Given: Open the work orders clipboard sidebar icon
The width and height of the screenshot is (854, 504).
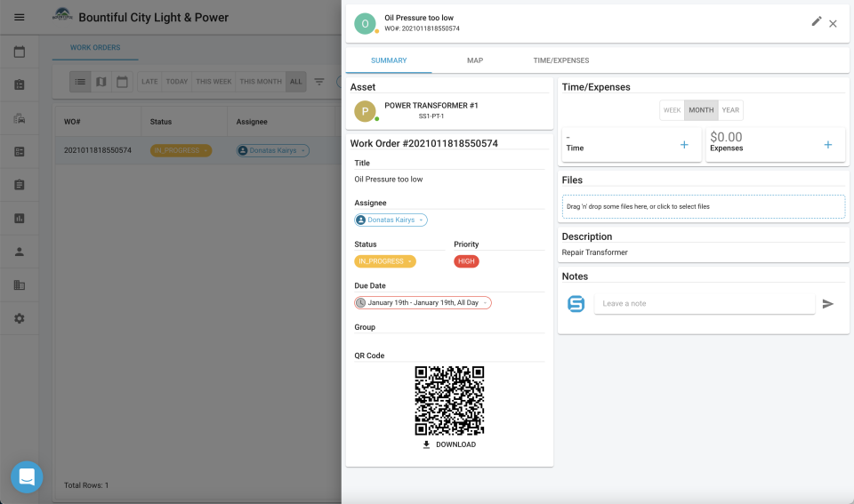Looking at the screenshot, I should [x=19, y=85].
